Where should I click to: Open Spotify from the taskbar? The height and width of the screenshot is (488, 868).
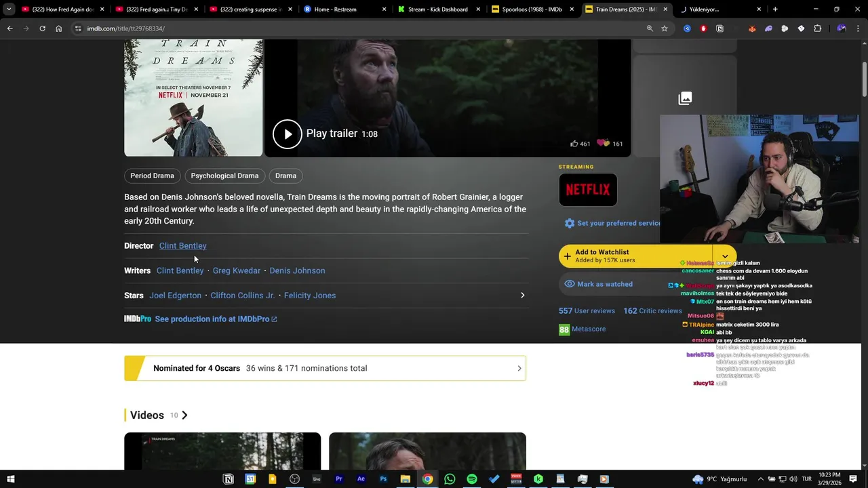tap(472, 479)
